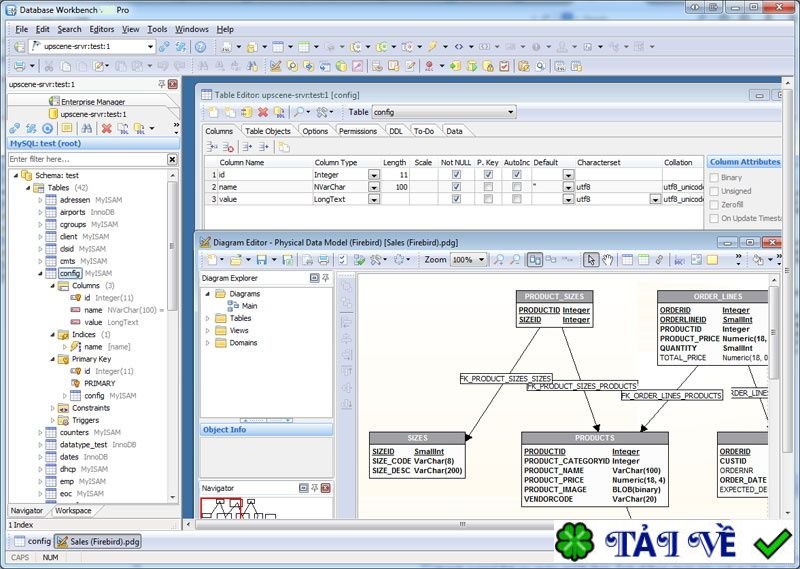Click the search magnifier in Table Editor toolbar
This screenshot has width=800, height=569.
pos(299,112)
